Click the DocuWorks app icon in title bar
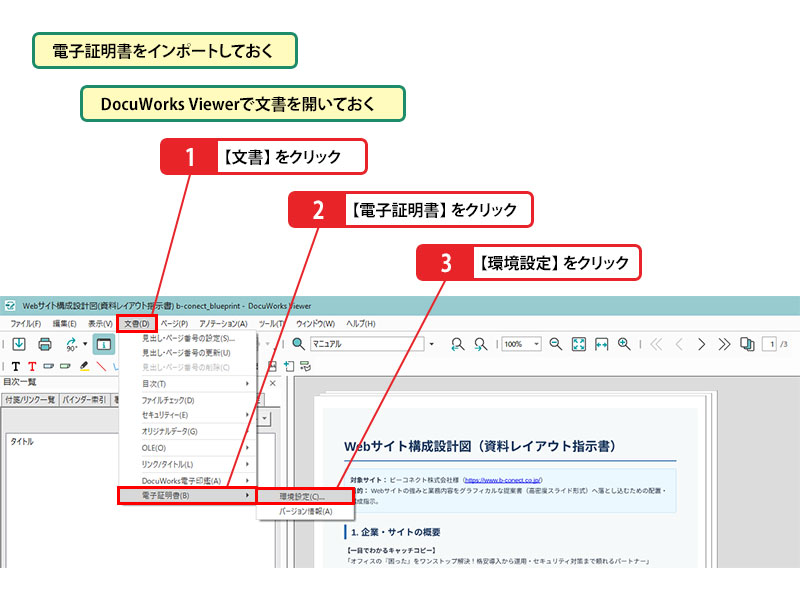 tap(10, 306)
